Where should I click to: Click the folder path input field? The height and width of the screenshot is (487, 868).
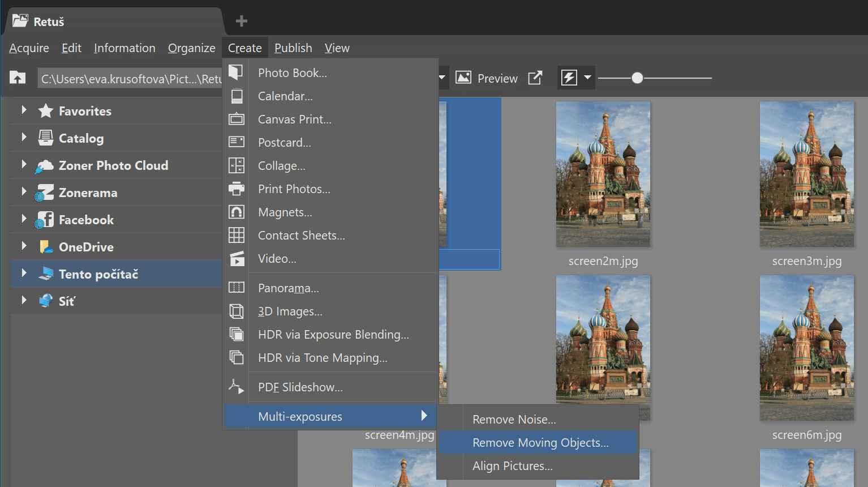tap(130, 78)
